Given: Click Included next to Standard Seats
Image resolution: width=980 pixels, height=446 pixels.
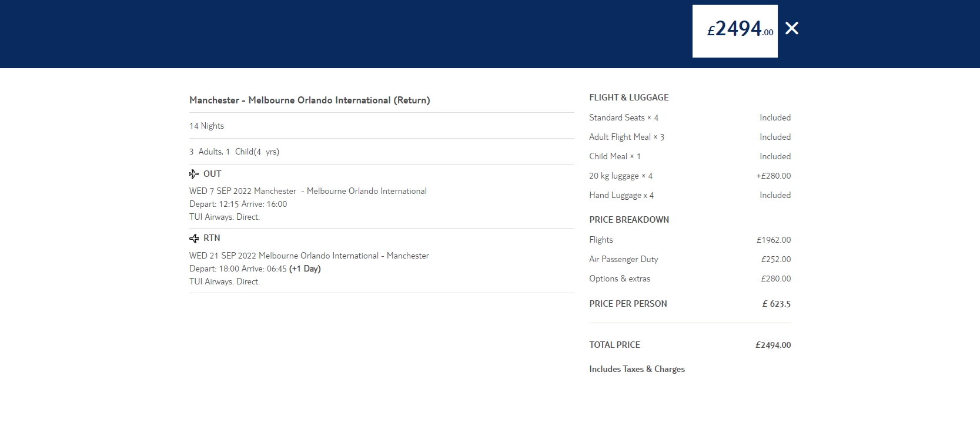Looking at the screenshot, I should (x=775, y=118).
